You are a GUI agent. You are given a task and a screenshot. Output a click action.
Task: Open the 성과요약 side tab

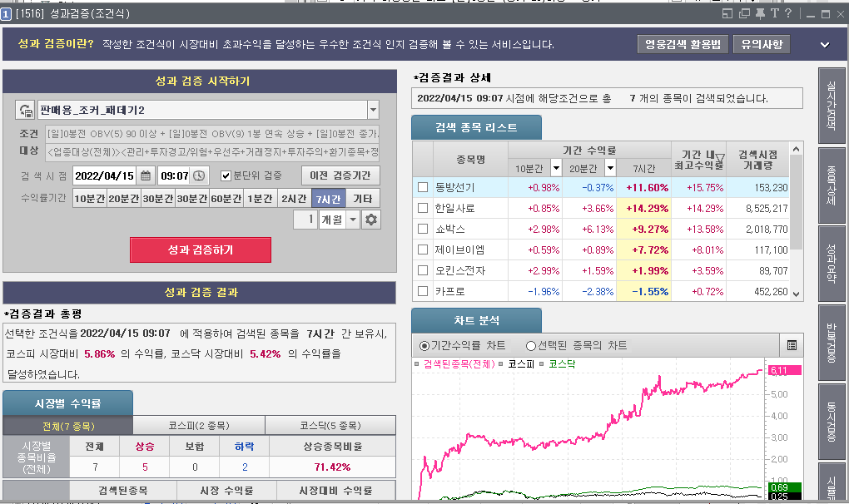point(832,264)
